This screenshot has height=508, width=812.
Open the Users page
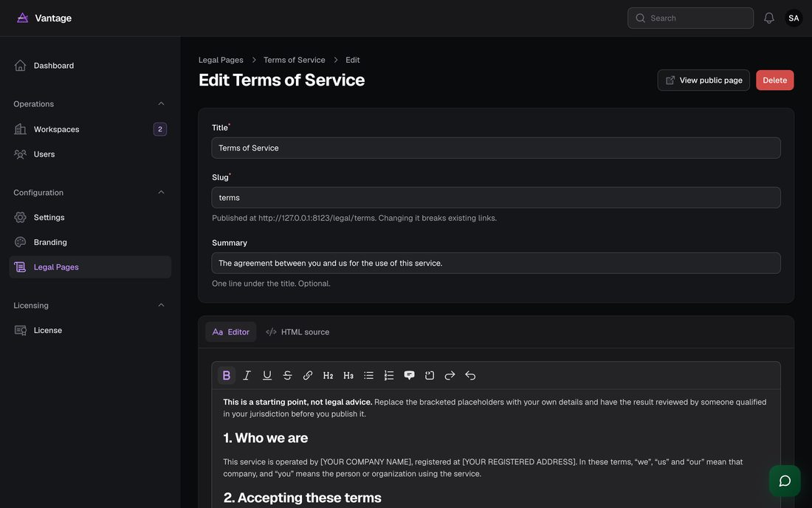[90, 154]
